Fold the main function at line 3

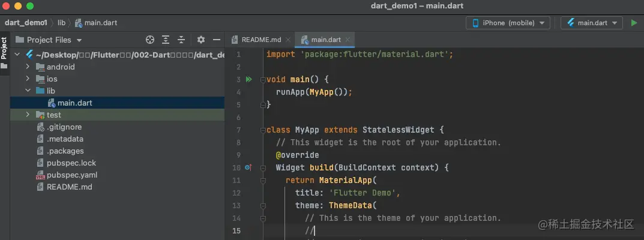(x=263, y=79)
